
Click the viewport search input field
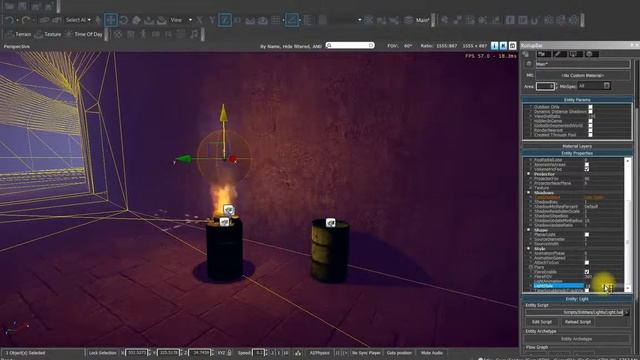(350, 45)
